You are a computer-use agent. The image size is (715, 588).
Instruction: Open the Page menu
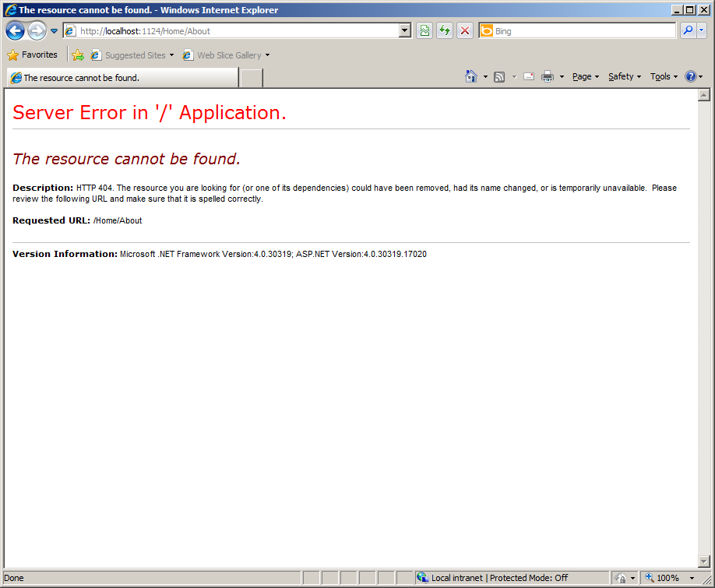point(586,76)
